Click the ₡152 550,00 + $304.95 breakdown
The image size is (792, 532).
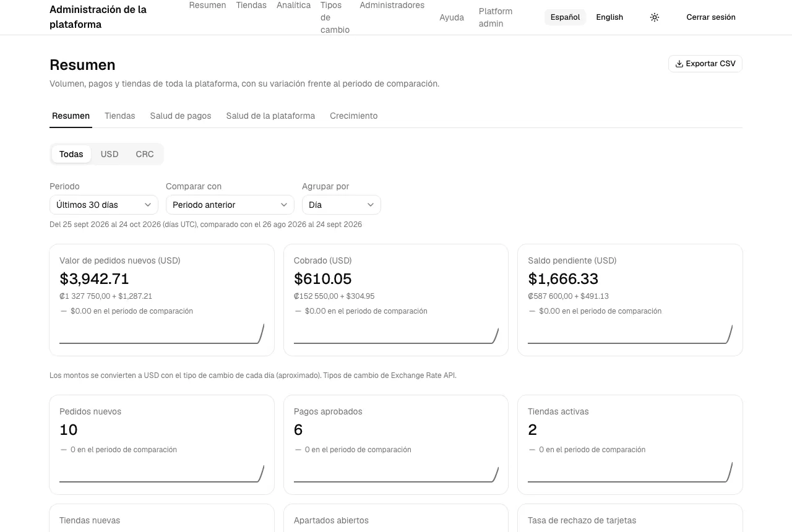coord(334,296)
